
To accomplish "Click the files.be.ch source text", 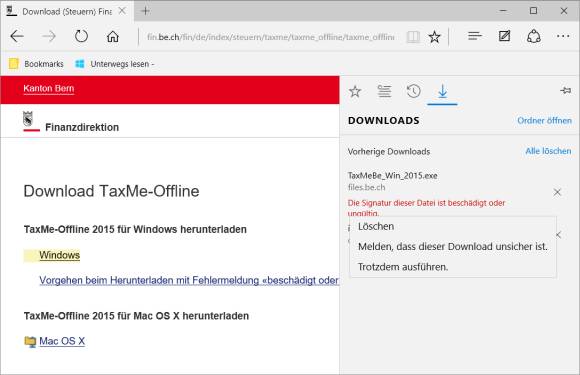I will (x=367, y=188).
